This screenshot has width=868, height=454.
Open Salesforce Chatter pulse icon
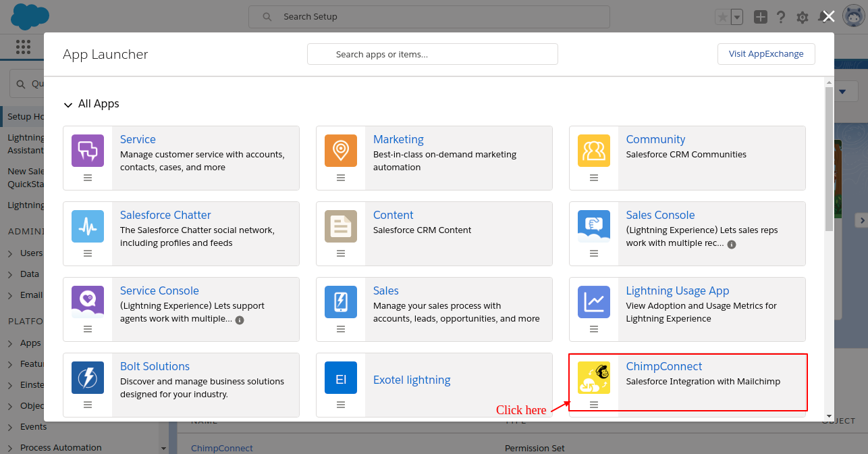tap(88, 226)
